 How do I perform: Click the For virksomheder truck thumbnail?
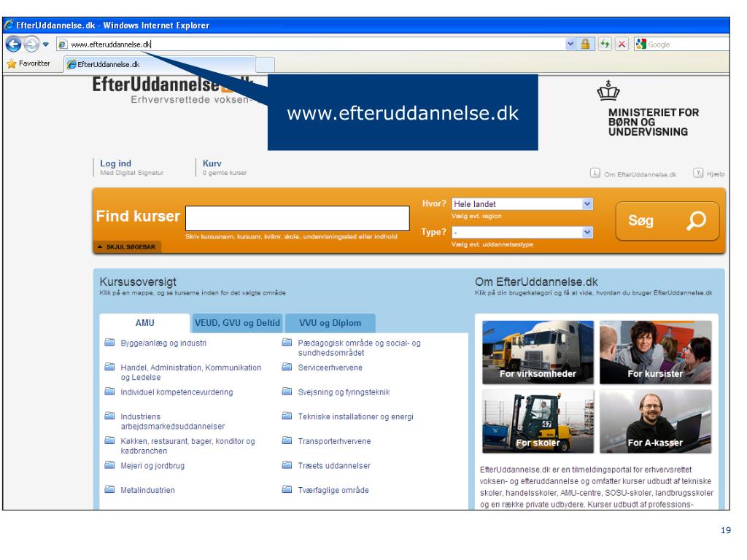pos(538,352)
